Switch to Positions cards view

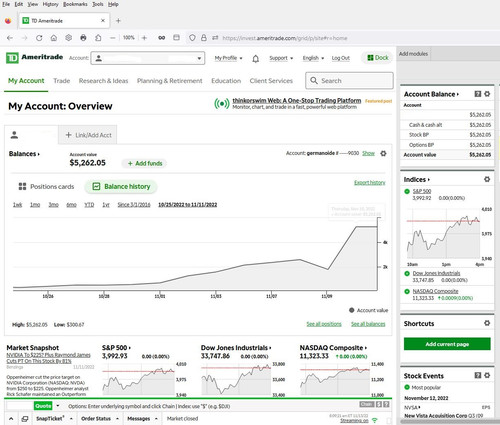[x=46, y=186]
